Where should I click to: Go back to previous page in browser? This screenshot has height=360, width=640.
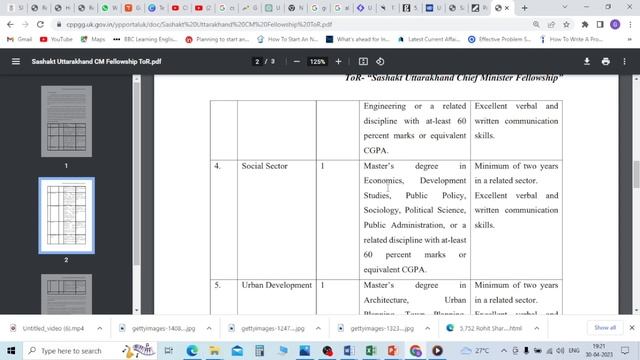(10, 24)
